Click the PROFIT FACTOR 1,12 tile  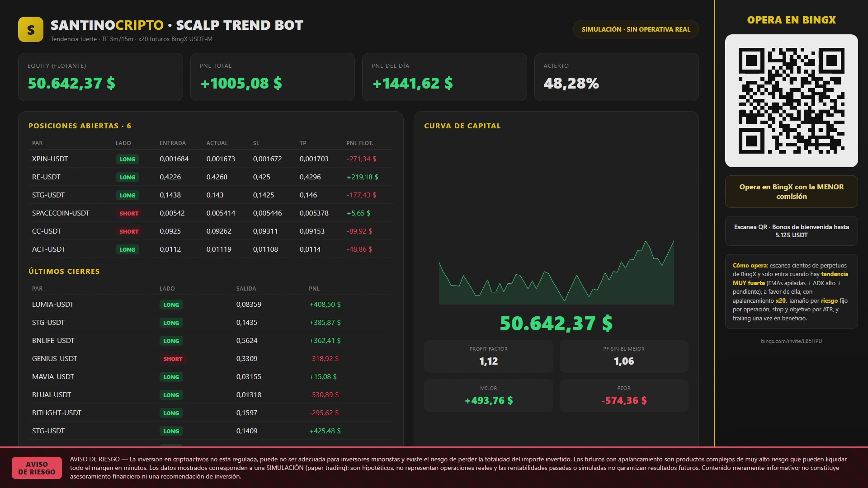click(488, 356)
